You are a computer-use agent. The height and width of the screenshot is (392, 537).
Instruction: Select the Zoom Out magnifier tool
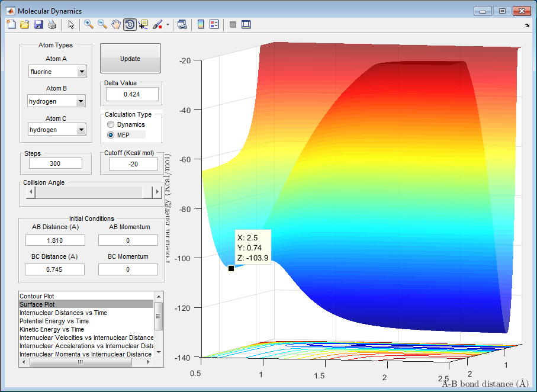102,25
